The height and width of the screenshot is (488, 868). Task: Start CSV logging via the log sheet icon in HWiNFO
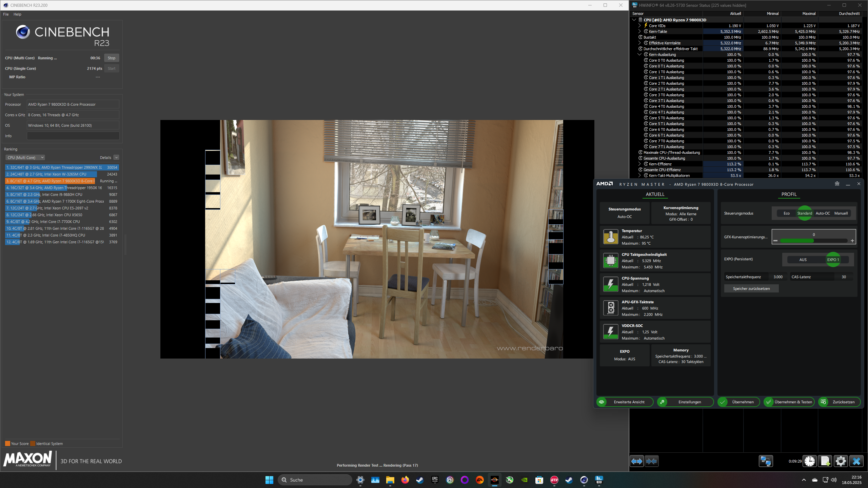(x=825, y=461)
